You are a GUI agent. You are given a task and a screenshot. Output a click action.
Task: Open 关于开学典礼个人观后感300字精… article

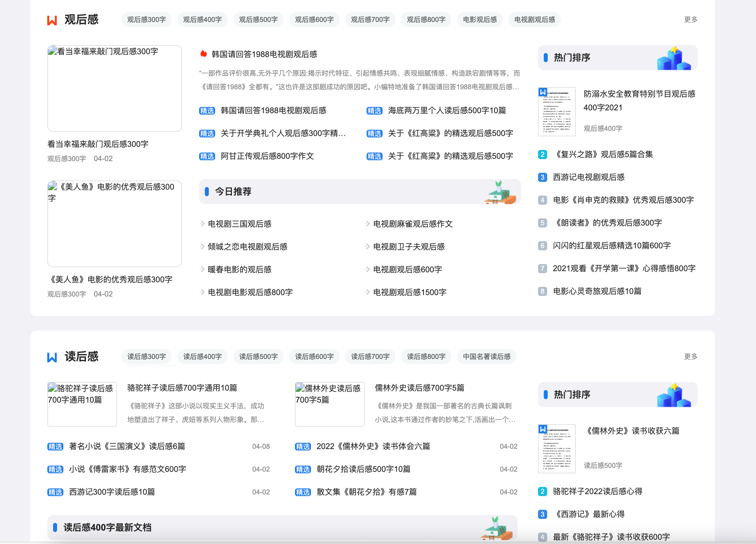[x=283, y=133]
